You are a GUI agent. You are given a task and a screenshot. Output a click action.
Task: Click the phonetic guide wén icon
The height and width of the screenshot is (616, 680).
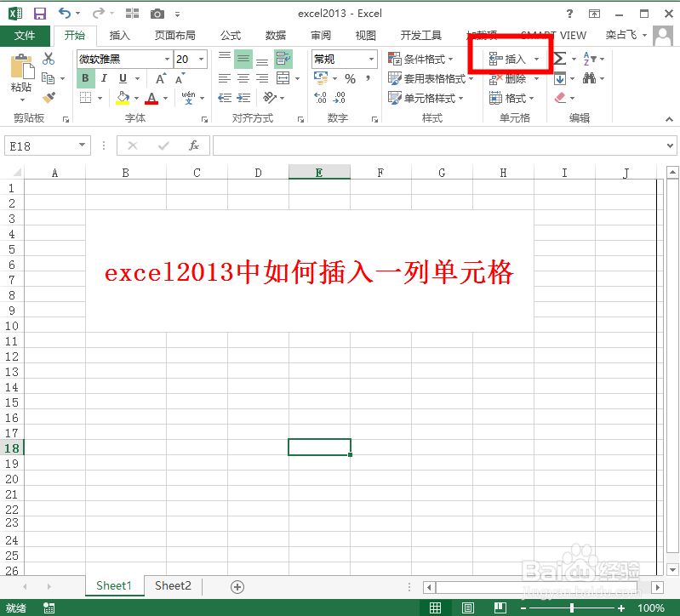click(x=188, y=98)
